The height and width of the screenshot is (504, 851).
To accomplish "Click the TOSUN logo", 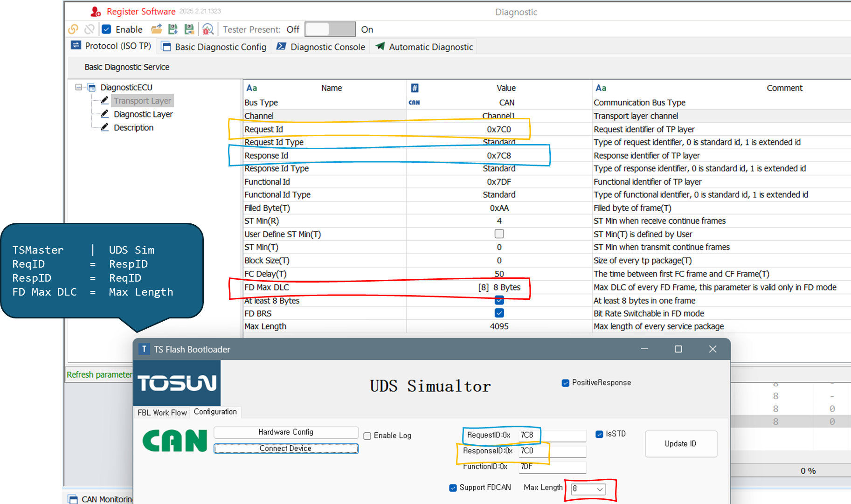I will click(x=177, y=383).
